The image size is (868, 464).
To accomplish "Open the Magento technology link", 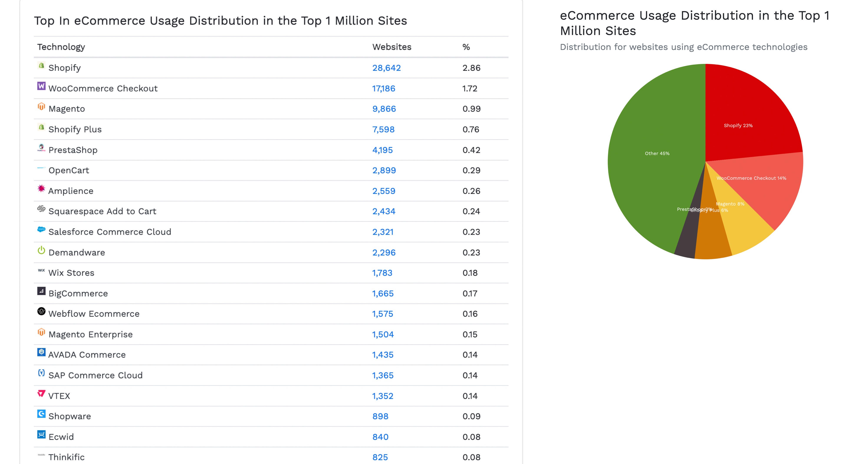I will [67, 109].
